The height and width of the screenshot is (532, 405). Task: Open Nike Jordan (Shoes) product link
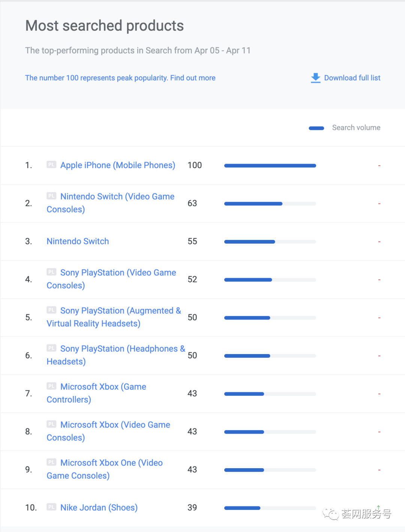click(99, 508)
